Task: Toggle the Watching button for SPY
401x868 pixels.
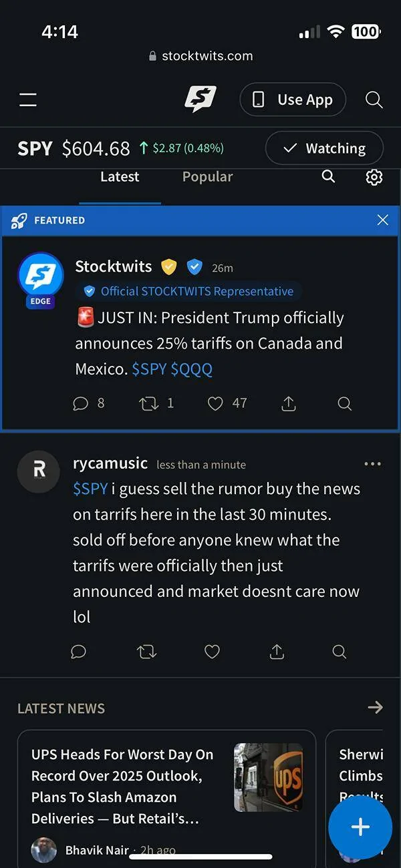Action: click(325, 148)
